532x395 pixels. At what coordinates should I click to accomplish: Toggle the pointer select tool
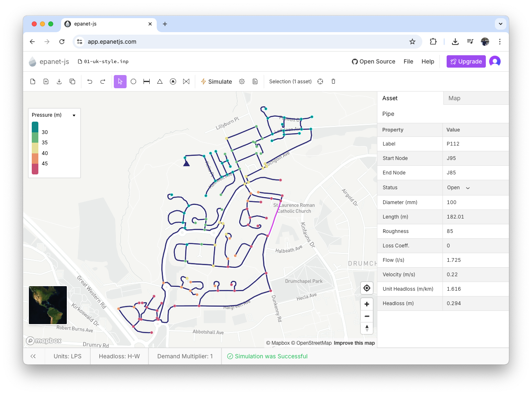120,82
